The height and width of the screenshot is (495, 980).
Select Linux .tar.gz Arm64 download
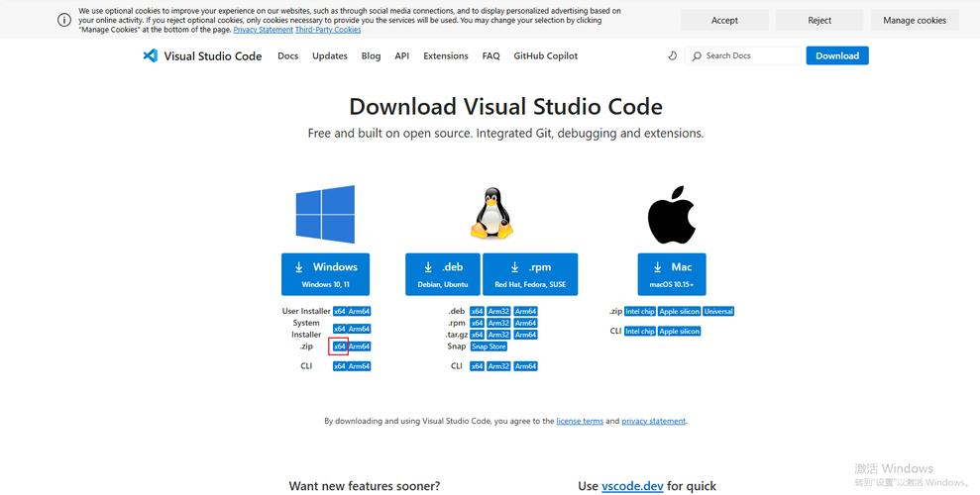525,335
